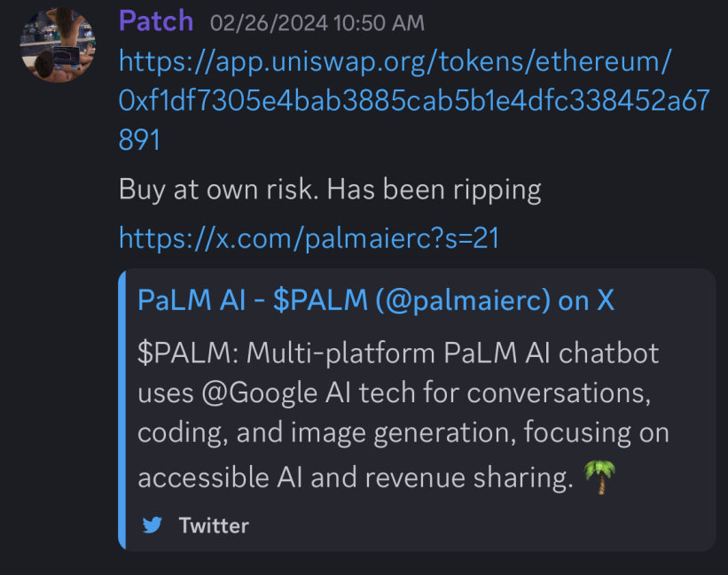
Task: Select the 02/26/2024 date in timestamp
Action: click(269, 23)
